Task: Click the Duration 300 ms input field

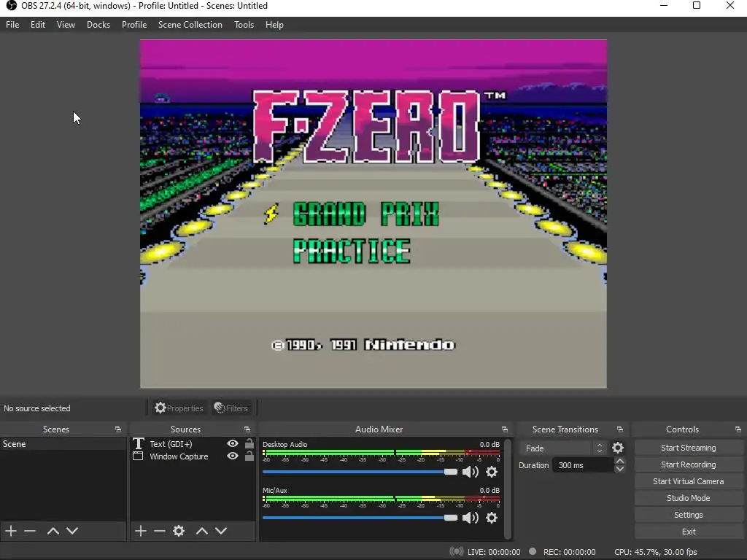Action: point(583,465)
